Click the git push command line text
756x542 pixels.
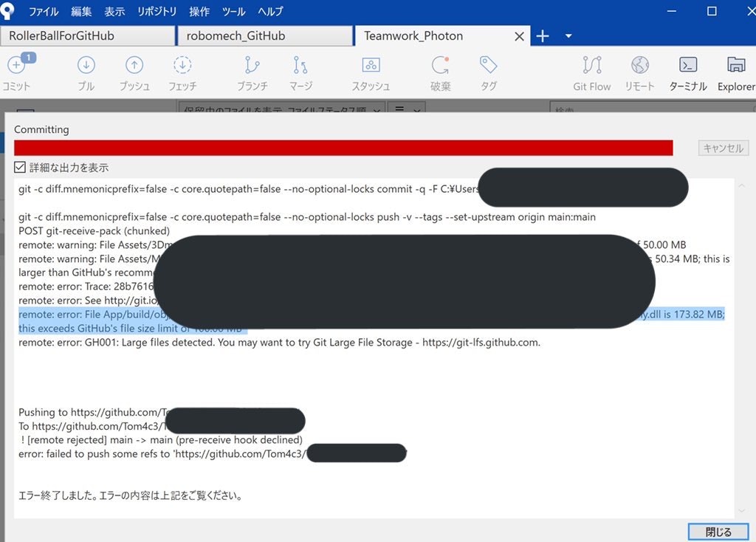(306, 217)
